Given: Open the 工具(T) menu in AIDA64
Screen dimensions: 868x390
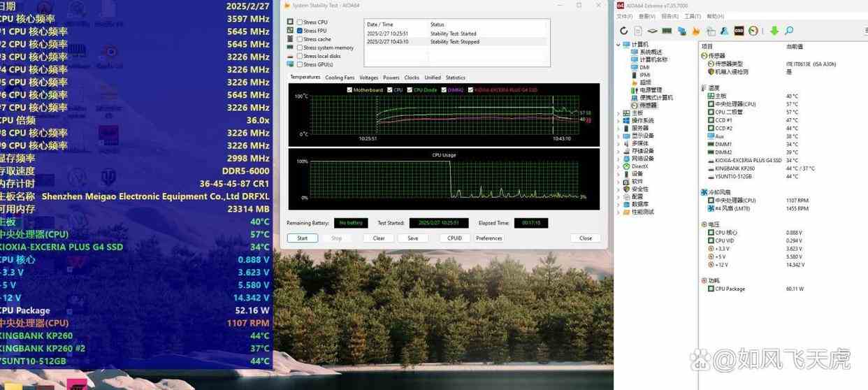Looking at the screenshot, I should pyautogui.click(x=692, y=16).
